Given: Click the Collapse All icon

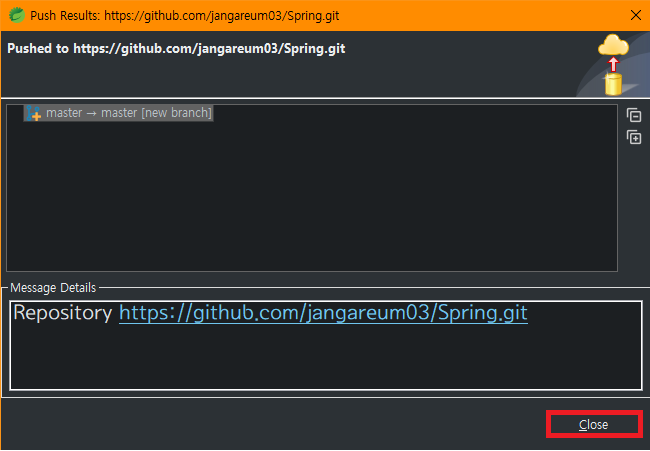Looking at the screenshot, I should (x=634, y=115).
